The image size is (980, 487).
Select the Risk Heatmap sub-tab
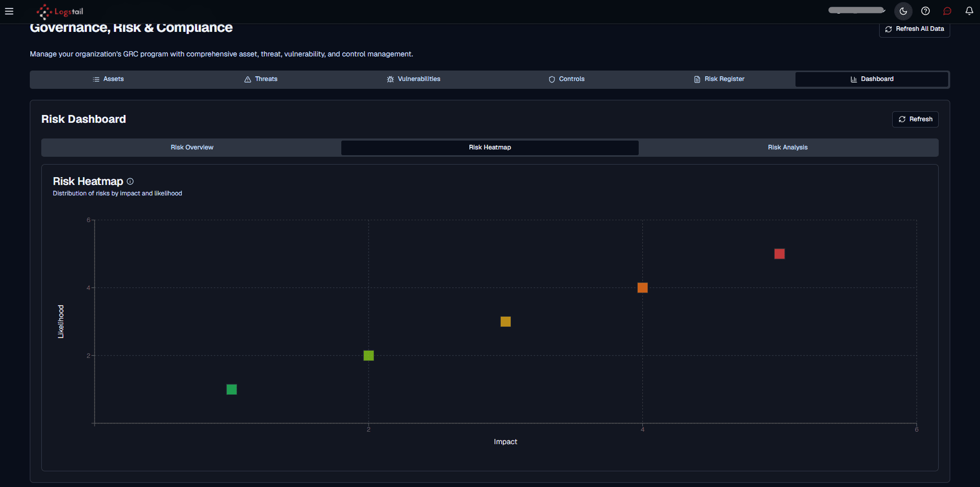click(x=490, y=147)
